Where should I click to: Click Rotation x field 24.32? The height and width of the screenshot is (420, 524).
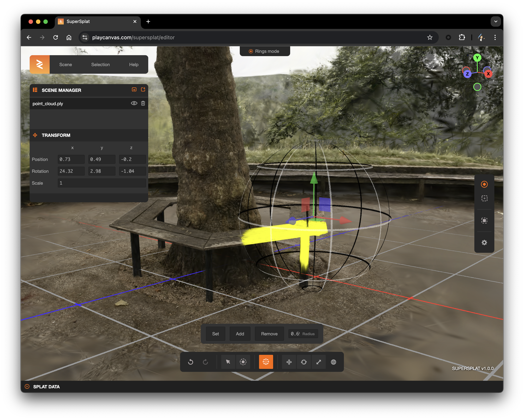[71, 171]
